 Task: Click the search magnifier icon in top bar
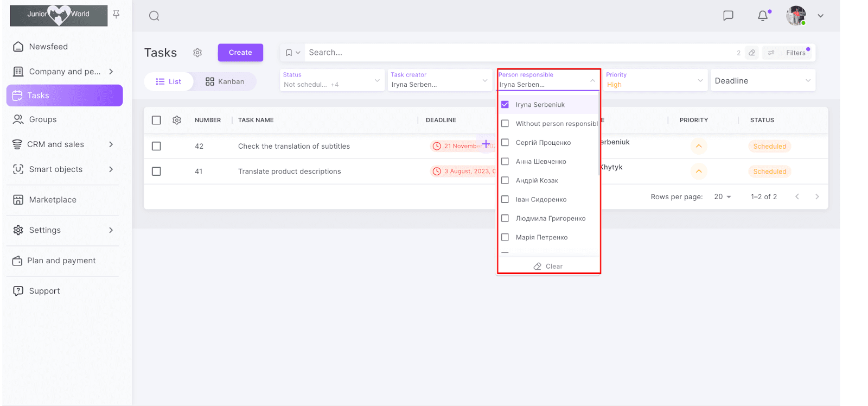[x=154, y=16]
